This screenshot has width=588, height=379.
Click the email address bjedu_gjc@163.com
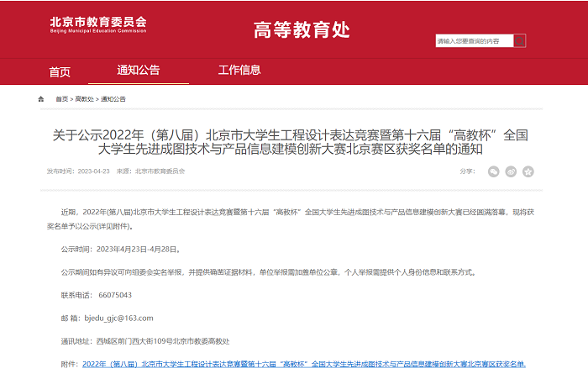(x=118, y=318)
